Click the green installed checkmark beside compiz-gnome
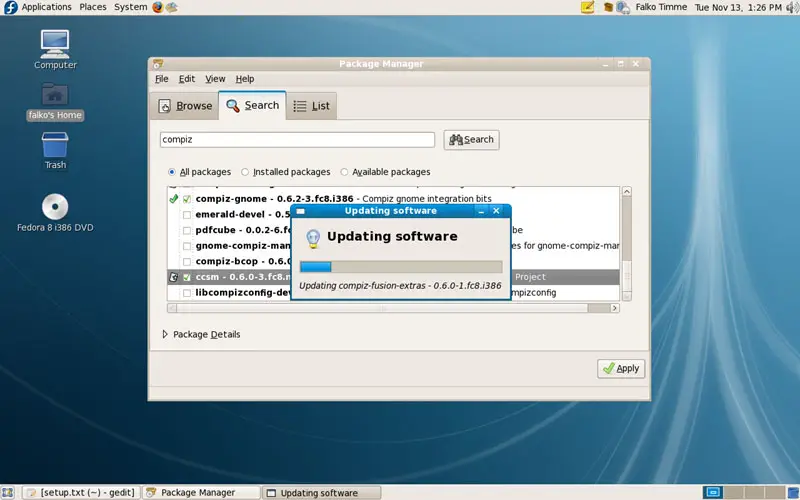The image size is (800, 500). [173, 198]
